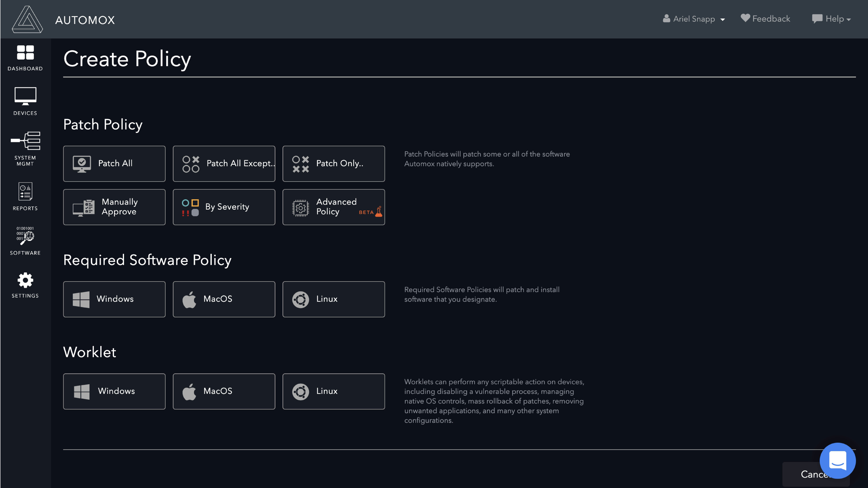Select the Patch All policy
The height and width of the screenshot is (488, 868).
114,164
